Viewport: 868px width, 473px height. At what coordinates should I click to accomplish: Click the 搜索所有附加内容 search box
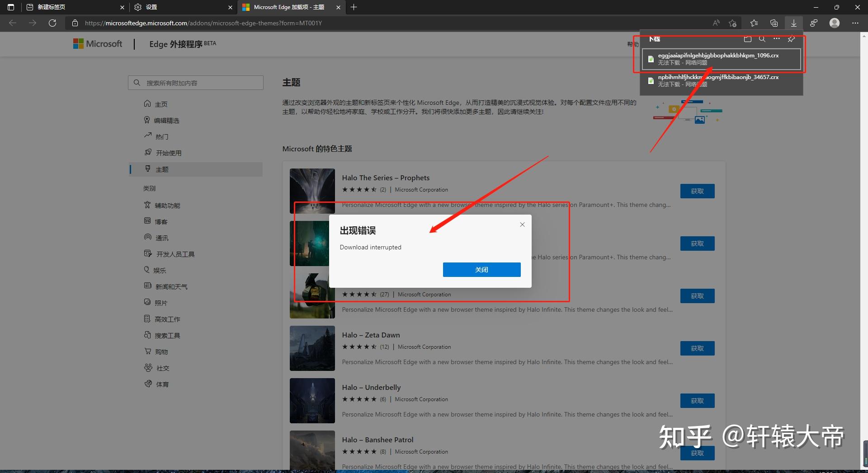195,82
